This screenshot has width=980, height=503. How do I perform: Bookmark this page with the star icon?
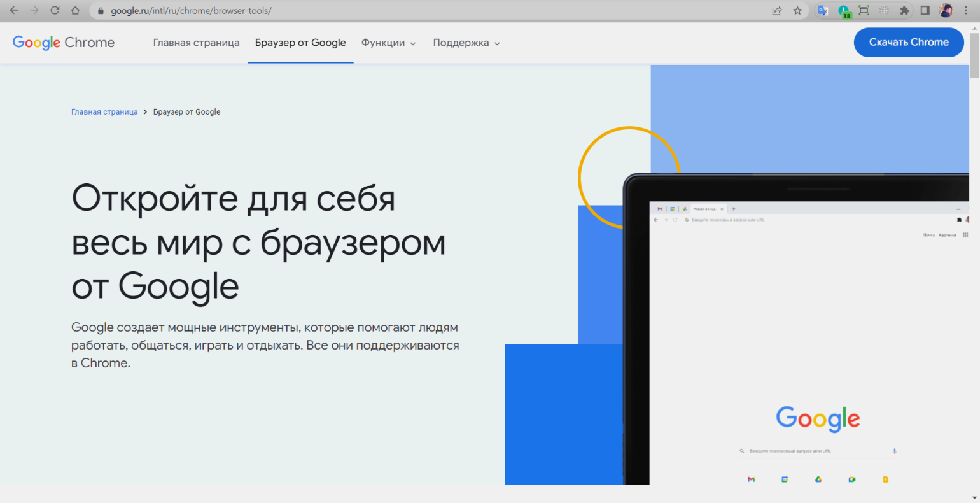pyautogui.click(x=797, y=11)
